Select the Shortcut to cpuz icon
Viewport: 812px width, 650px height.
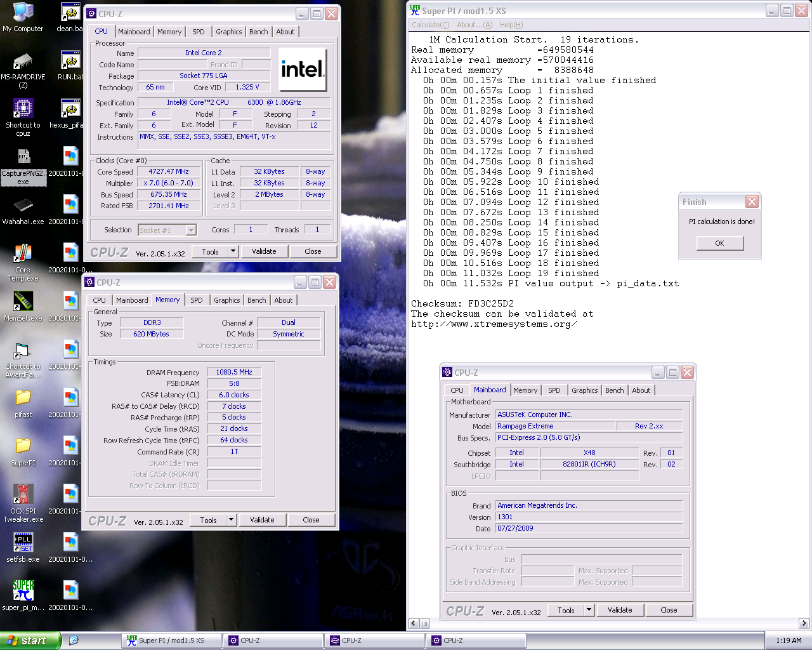[x=23, y=117]
